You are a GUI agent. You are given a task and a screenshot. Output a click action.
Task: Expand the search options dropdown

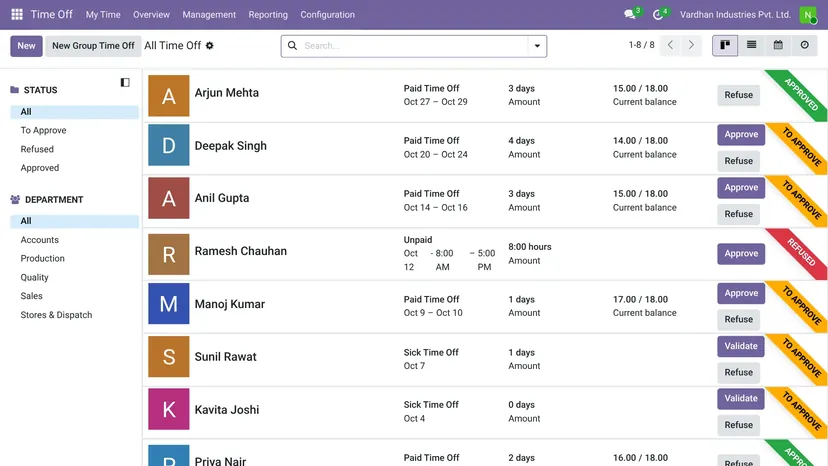[537, 46]
